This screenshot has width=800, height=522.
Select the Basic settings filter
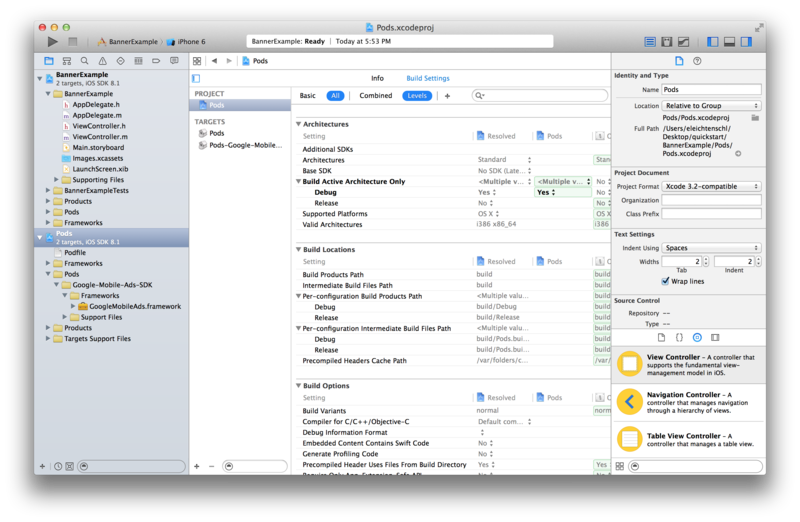click(307, 95)
